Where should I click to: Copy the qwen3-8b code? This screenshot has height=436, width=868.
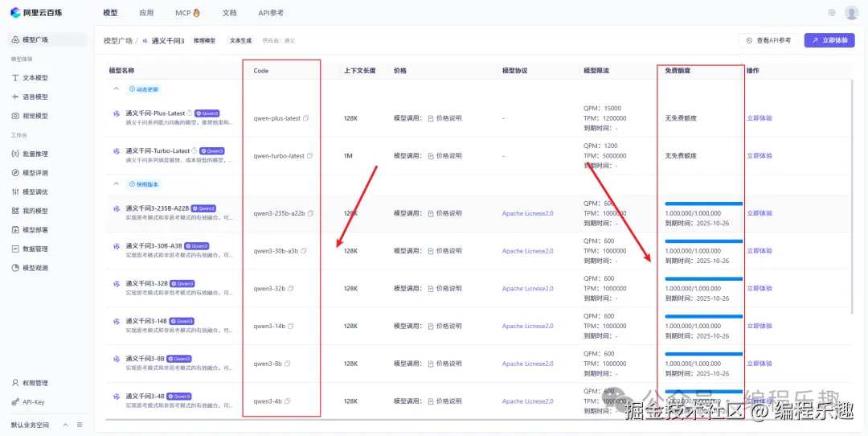point(287,364)
